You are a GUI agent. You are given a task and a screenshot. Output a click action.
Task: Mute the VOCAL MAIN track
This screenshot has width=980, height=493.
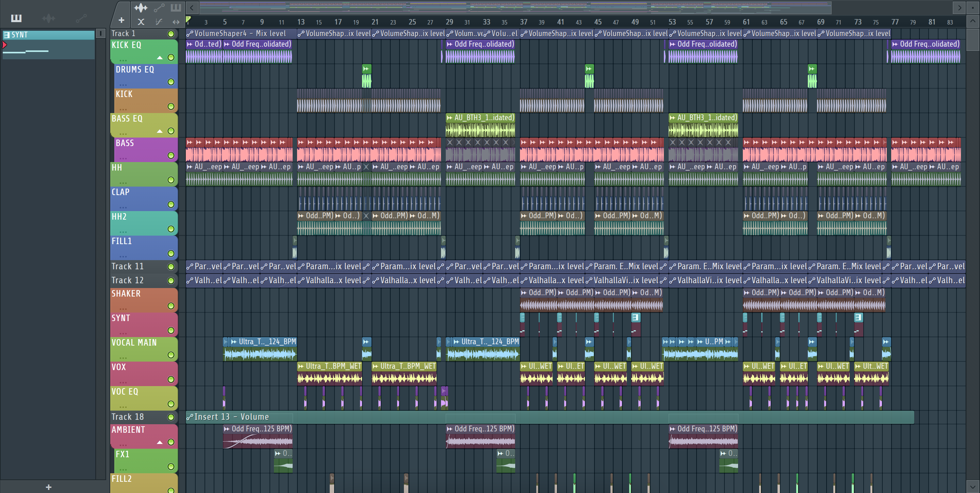click(171, 355)
